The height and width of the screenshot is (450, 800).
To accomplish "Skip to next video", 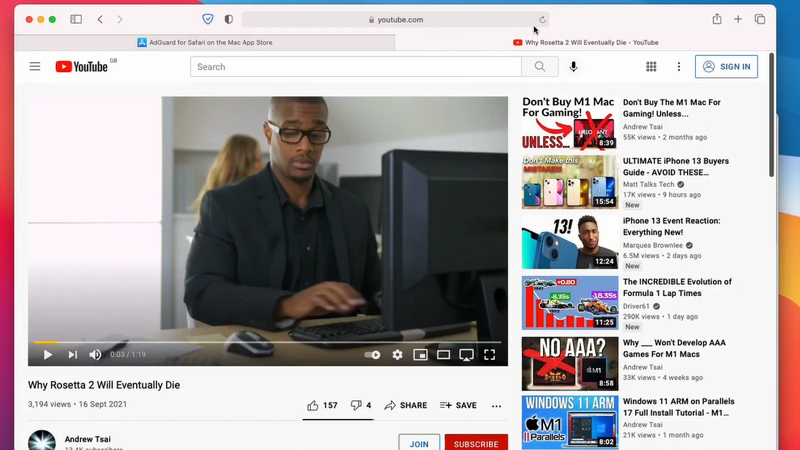I will click(x=72, y=355).
